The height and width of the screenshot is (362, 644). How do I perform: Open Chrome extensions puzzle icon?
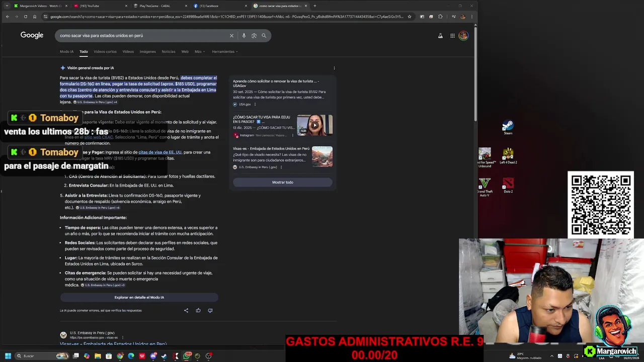click(440, 17)
